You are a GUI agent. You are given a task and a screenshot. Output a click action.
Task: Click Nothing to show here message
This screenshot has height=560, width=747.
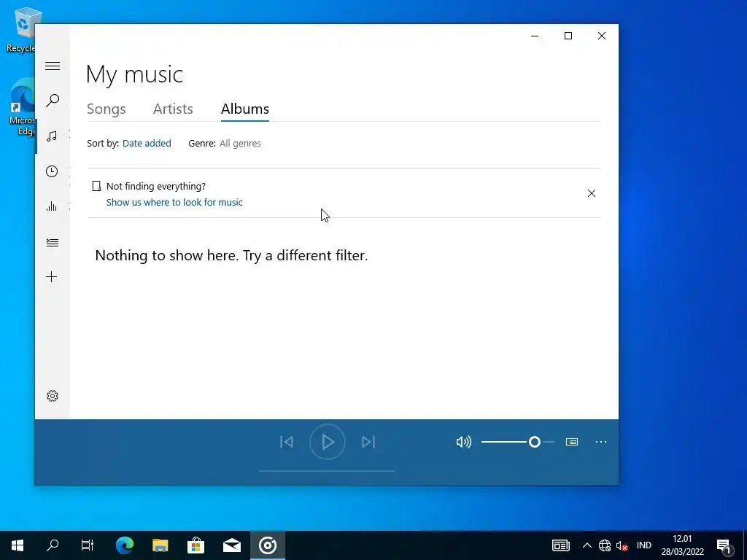tap(231, 255)
